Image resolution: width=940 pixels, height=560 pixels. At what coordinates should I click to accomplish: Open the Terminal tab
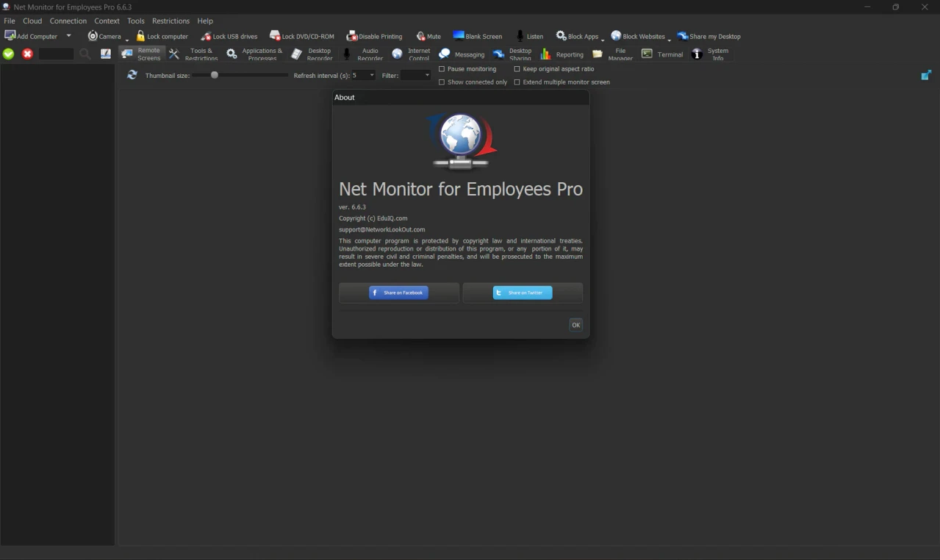662,54
